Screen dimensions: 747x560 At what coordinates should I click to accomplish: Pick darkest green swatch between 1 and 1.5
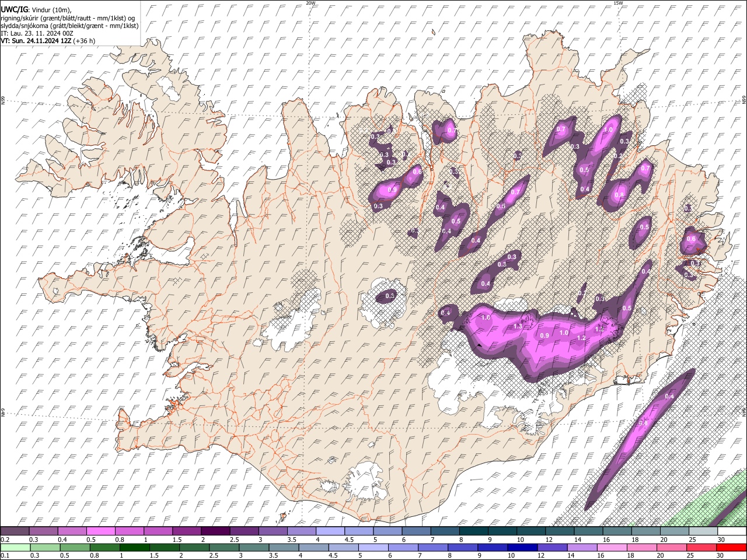[134, 547]
